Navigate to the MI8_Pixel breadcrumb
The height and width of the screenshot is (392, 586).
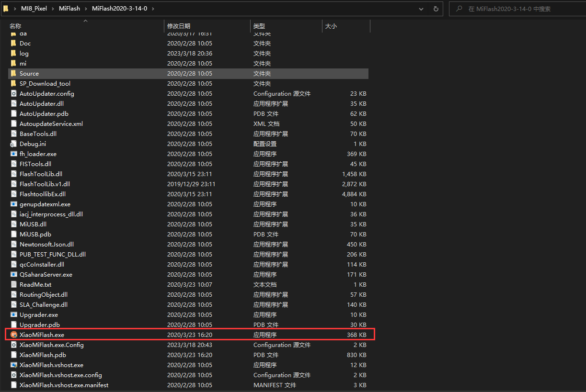click(x=34, y=9)
